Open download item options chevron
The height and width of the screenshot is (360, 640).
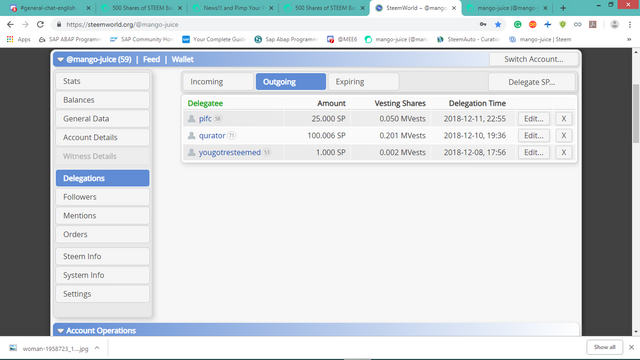97,348
